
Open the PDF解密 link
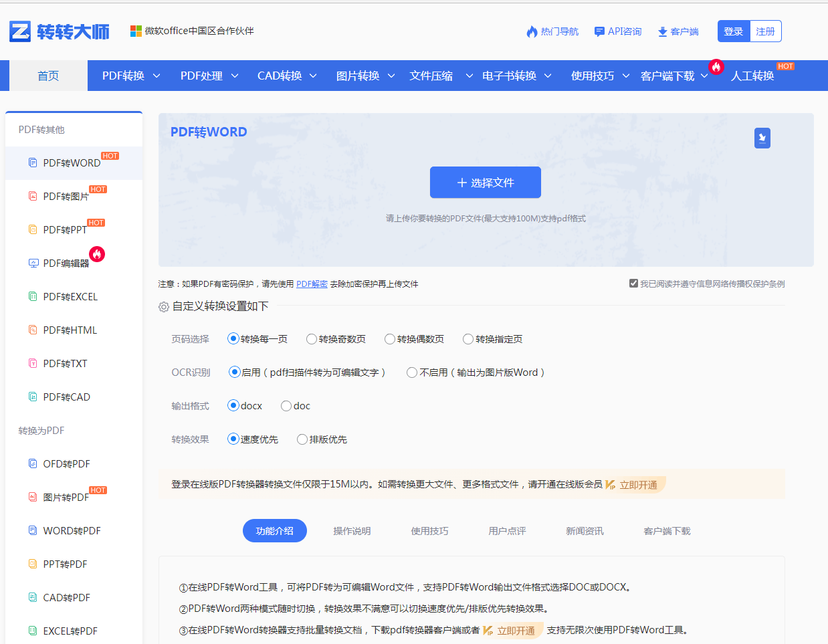pos(312,284)
